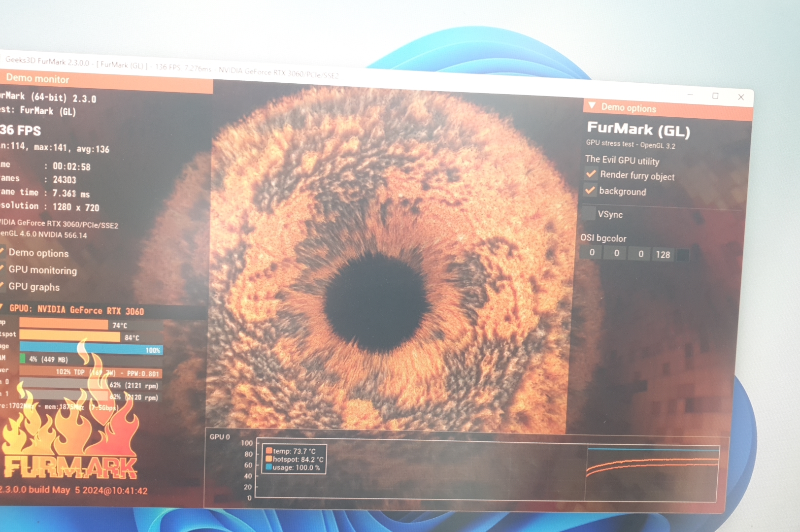Click the hotspot 84.2 °C legend entry
The width and height of the screenshot is (800, 532).
[295, 459]
